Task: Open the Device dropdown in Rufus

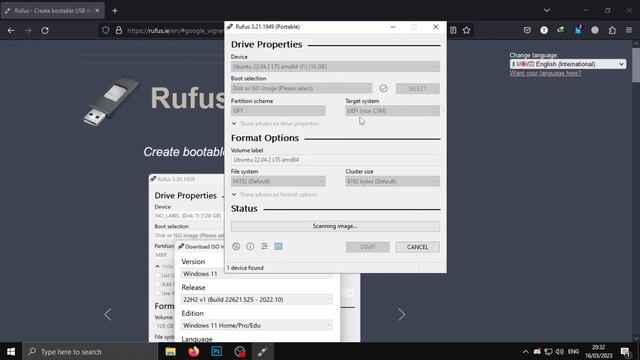Action: point(335,67)
